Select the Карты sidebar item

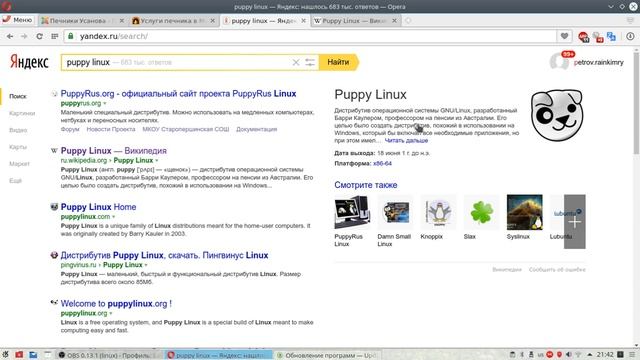coord(18,147)
